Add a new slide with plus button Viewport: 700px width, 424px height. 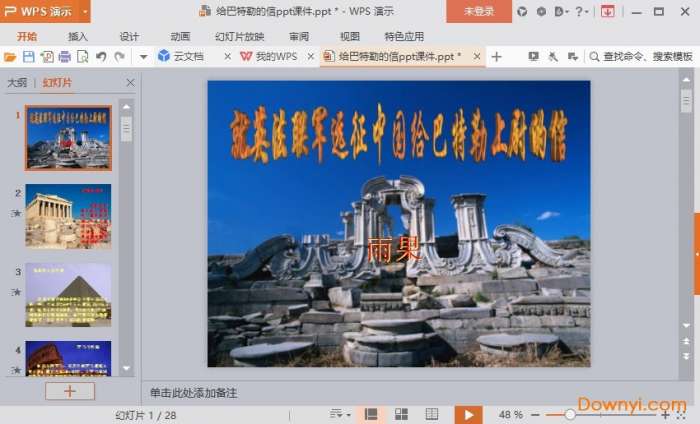click(70, 391)
